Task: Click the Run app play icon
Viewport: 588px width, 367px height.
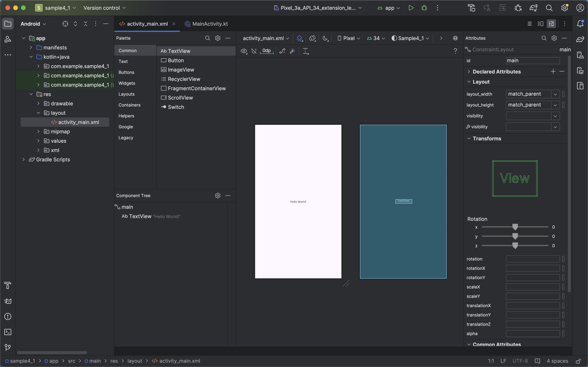Action: point(411,8)
